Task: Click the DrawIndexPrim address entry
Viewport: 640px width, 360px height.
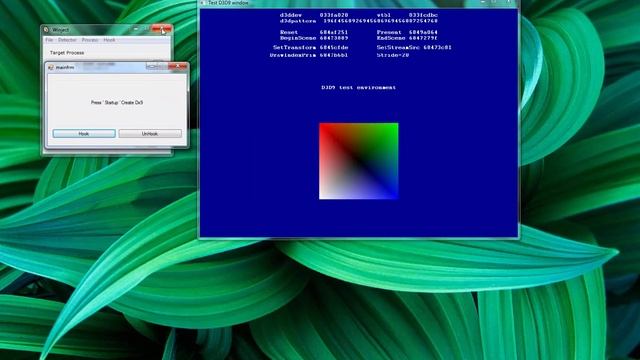Action: click(309, 55)
